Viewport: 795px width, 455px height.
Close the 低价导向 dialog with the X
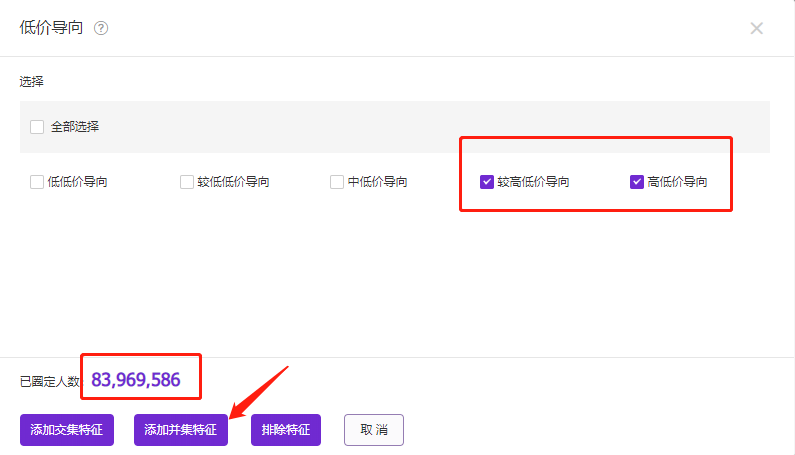[x=756, y=28]
